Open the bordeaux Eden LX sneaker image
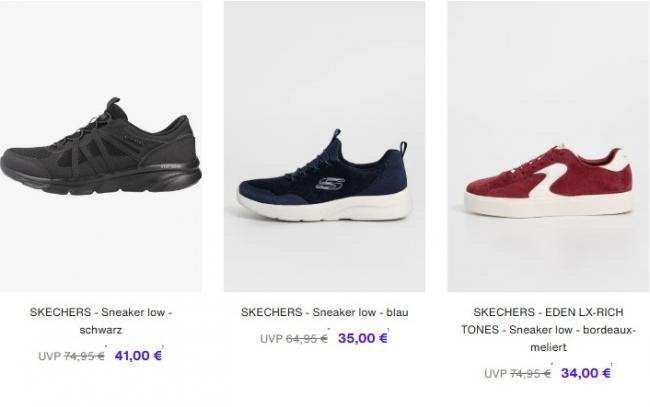The height and width of the screenshot is (407, 650). 548,146
